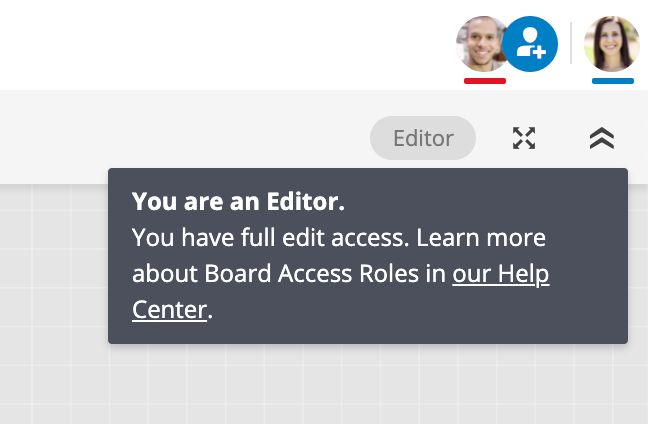Select the blue color bar under the woman's avatar
The width and height of the screenshot is (648, 424).
point(613,81)
